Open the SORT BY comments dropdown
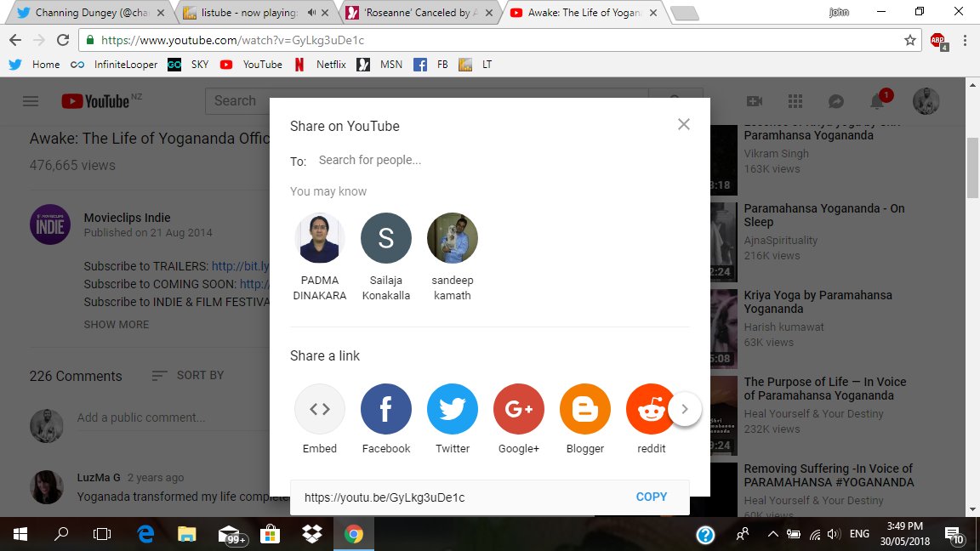This screenshot has width=980, height=551. 187,376
